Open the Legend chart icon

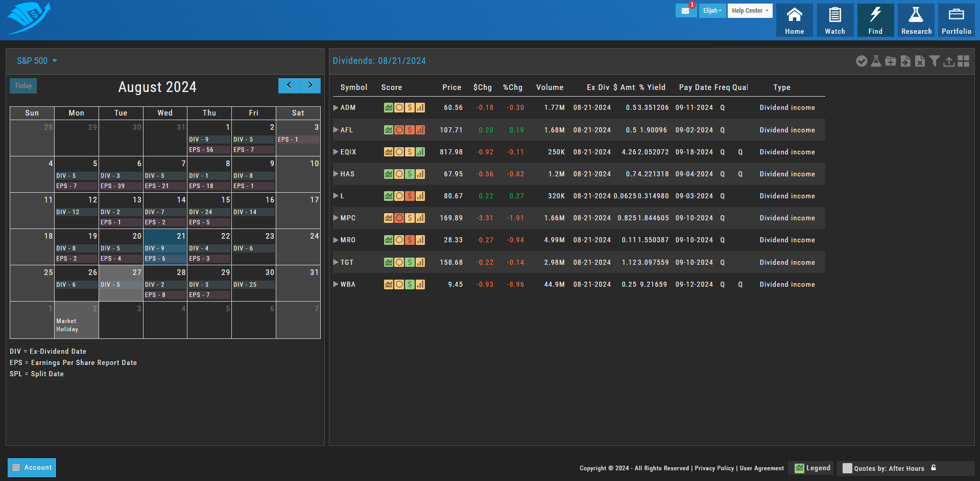(799, 468)
